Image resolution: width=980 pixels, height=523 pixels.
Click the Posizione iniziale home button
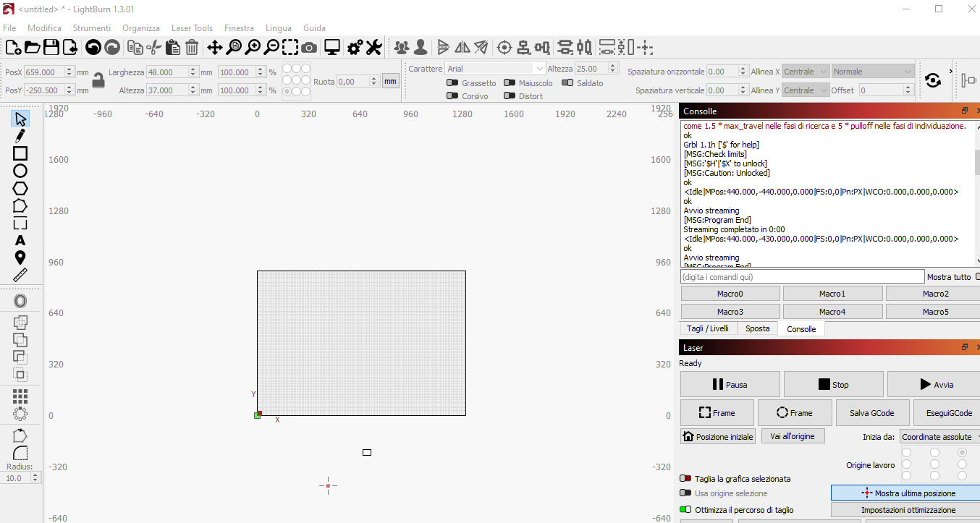coord(718,437)
